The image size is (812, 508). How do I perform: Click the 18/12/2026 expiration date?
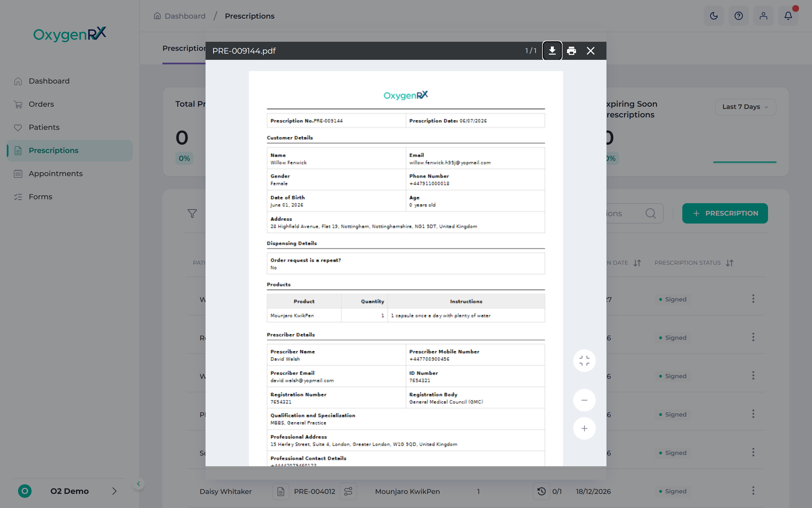coord(593,492)
